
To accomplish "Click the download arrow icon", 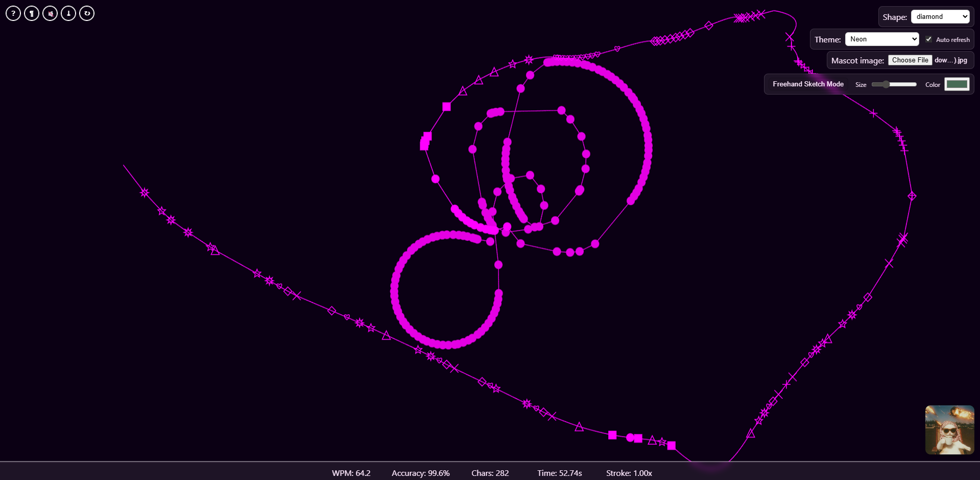I will 68,13.
